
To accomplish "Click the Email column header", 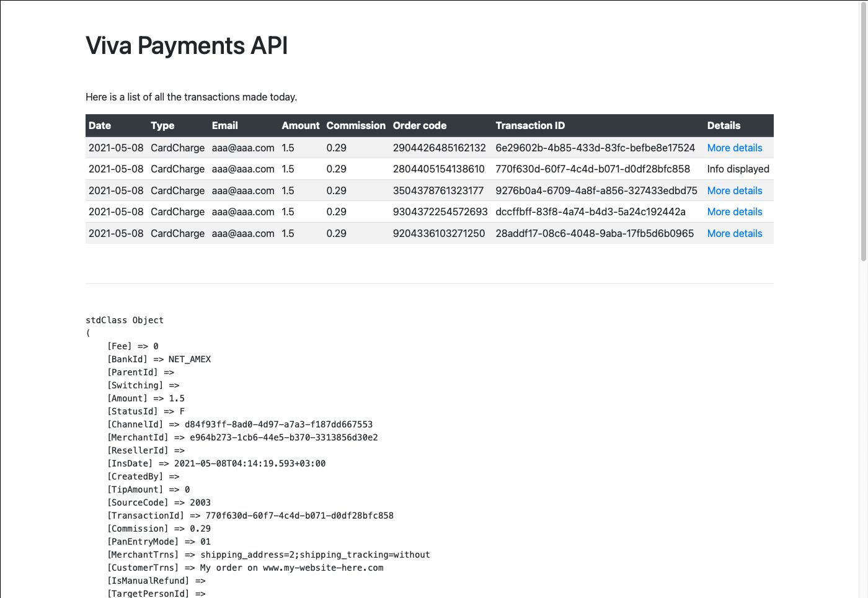I will pos(224,125).
